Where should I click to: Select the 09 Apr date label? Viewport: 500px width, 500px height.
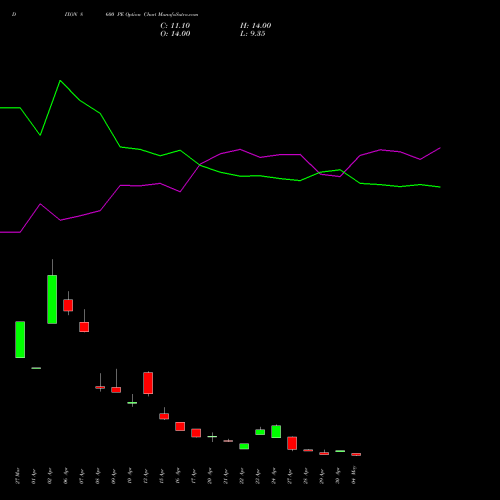click(x=114, y=476)
